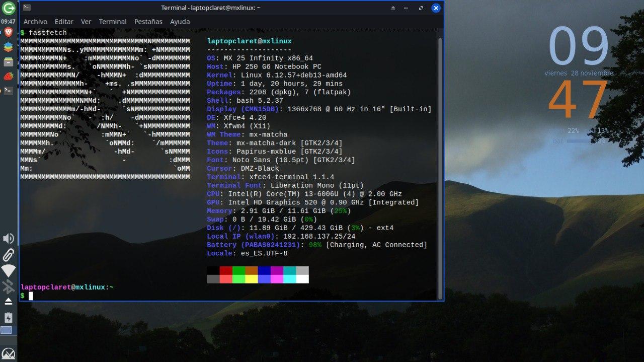Click the panel clock showing 09:47
This screenshot has height=362, width=644.
coord(9,22)
